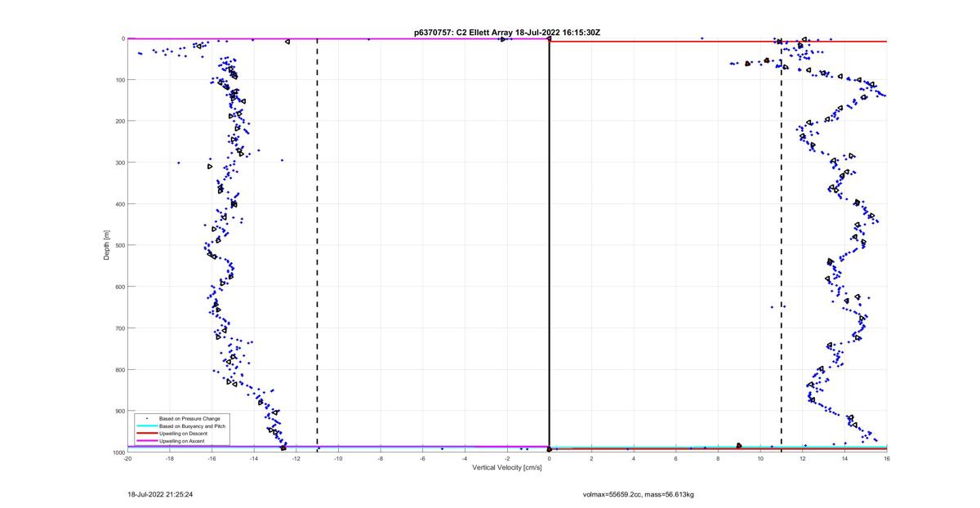Click the x-axis tick label "-2"
This screenshot has height=508, width=980.
507,458
